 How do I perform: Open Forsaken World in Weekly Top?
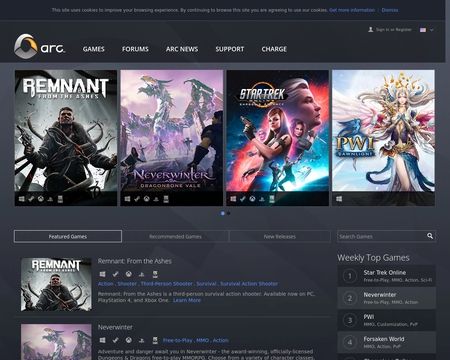pyautogui.click(x=387, y=342)
